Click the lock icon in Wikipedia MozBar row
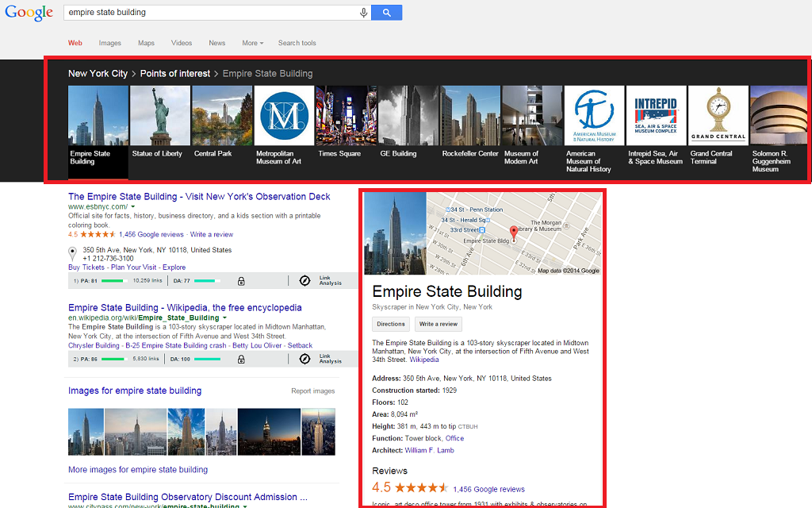 pos(241,360)
